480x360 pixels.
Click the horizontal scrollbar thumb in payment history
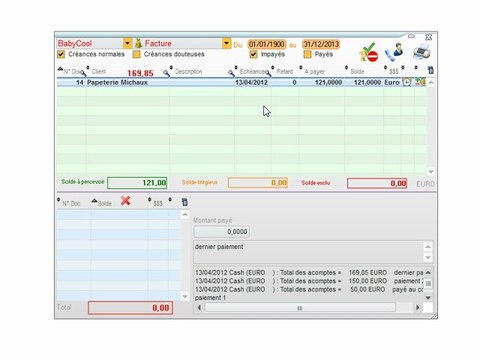coord(300,307)
